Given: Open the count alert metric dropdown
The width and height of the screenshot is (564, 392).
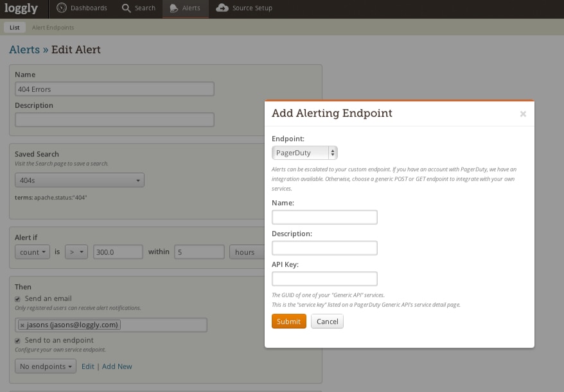Looking at the screenshot, I should coord(32,252).
